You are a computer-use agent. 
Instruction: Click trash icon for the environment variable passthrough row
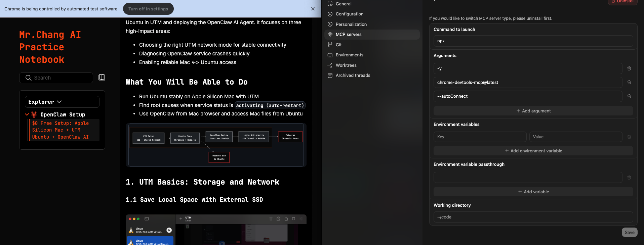tap(629, 178)
